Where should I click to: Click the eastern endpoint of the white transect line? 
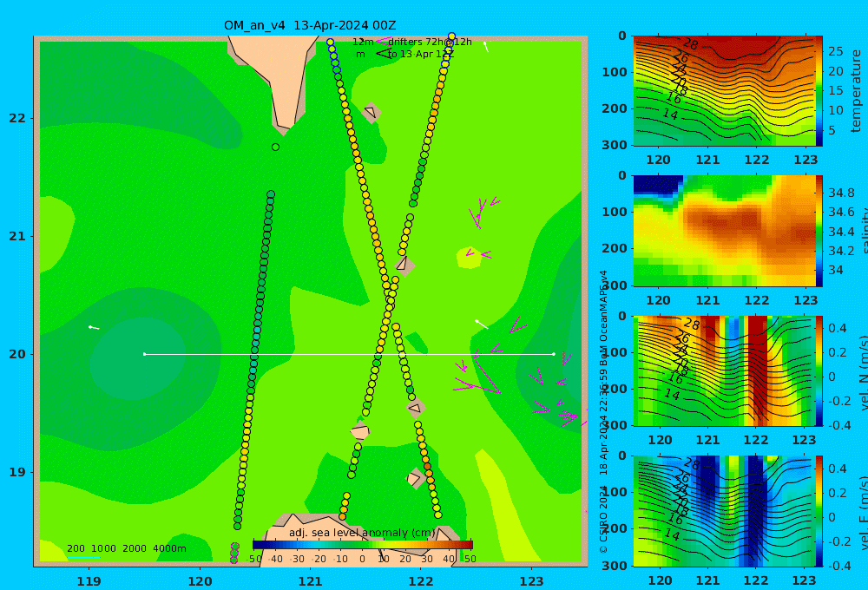pyautogui.click(x=554, y=354)
